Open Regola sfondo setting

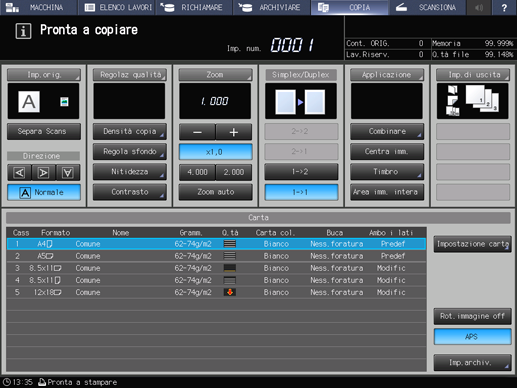[130, 152]
